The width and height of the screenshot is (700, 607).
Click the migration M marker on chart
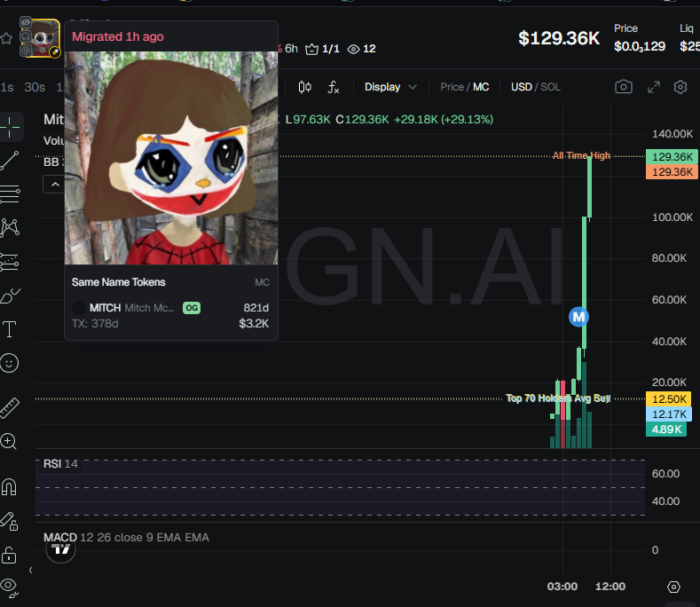tap(578, 317)
